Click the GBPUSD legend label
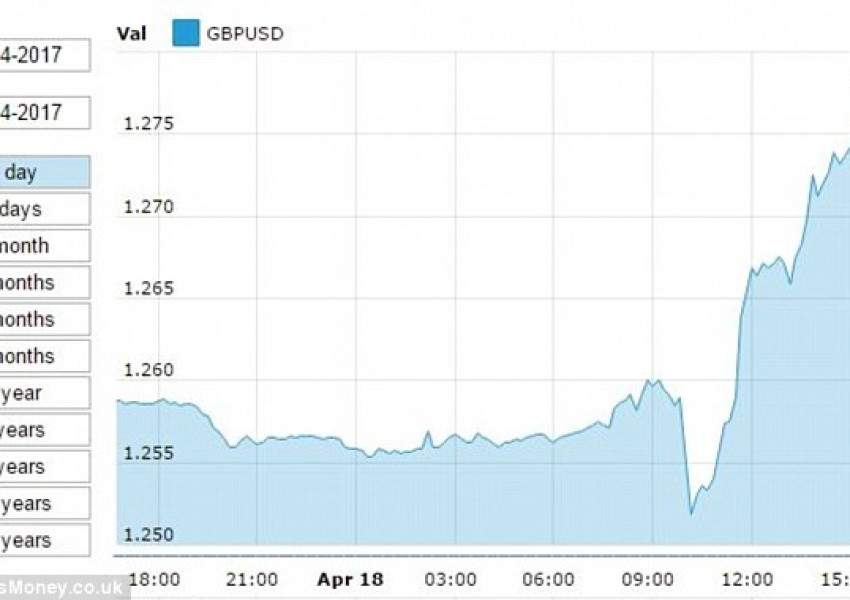Viewport: 850px width, 600px height. (244, 34)
